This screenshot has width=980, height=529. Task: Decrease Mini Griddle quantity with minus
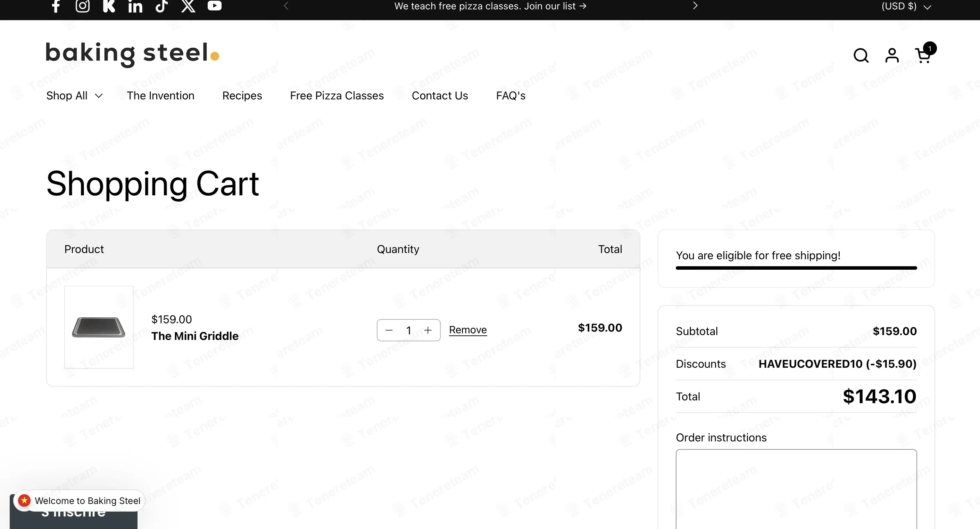click(x=389, y=330)
